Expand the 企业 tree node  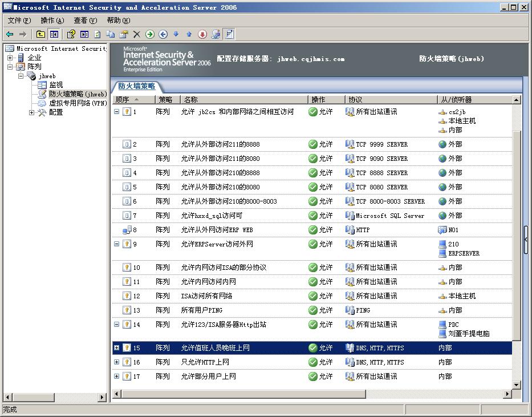click(10, 58)
